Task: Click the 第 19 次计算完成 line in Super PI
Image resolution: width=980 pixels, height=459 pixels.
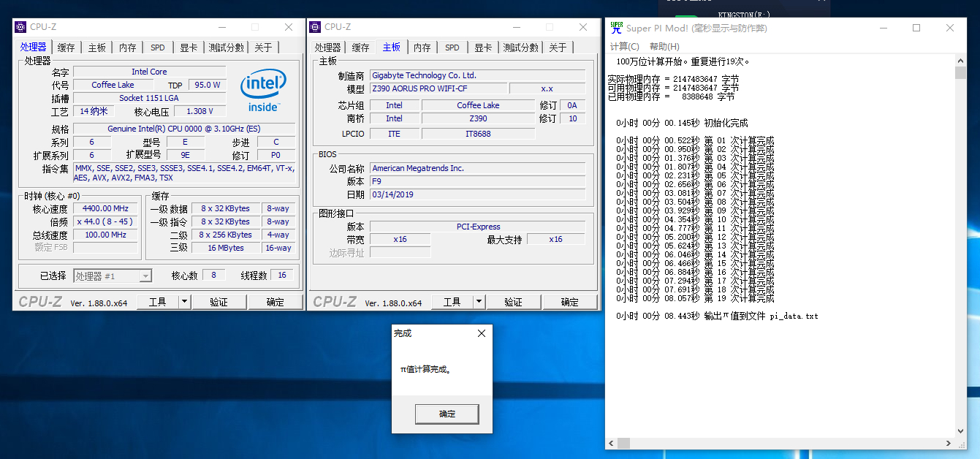Action: coord(695,298)
